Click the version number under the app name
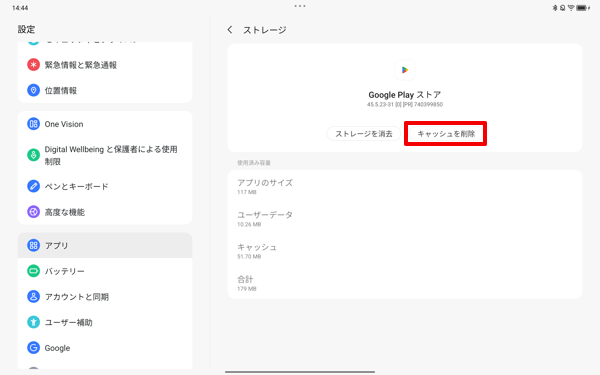Image resolution: width=600 pixels, height=375 pixels. pos(405,104)
